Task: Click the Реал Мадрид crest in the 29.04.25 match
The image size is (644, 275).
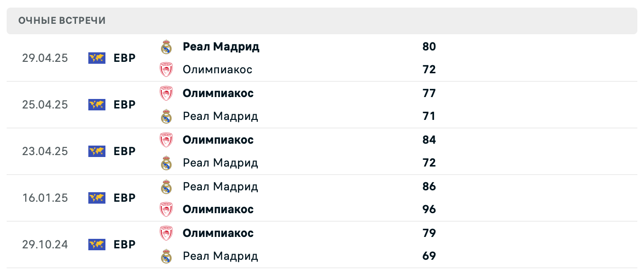Action: 167,47
